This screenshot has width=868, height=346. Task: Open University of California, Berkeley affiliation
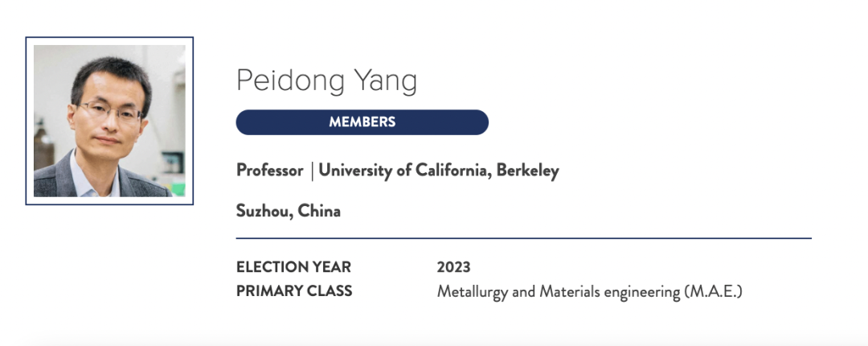(439, 171)
